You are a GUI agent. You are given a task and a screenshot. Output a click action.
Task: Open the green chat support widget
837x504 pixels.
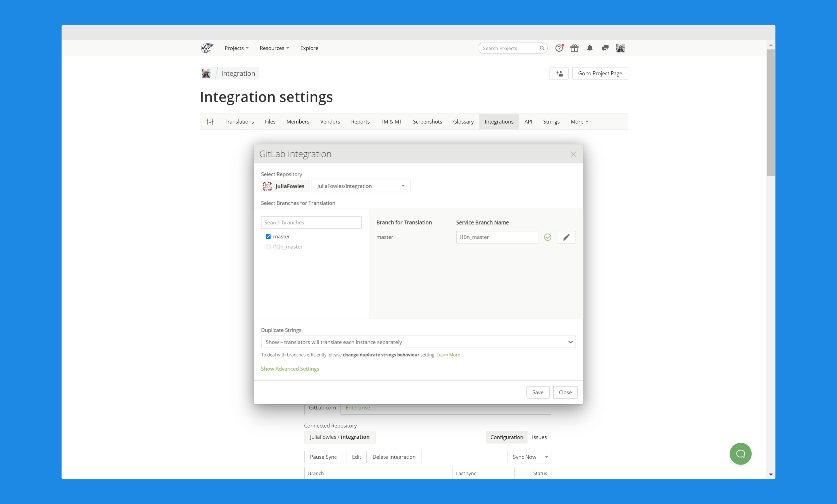[x=740, y=454]
